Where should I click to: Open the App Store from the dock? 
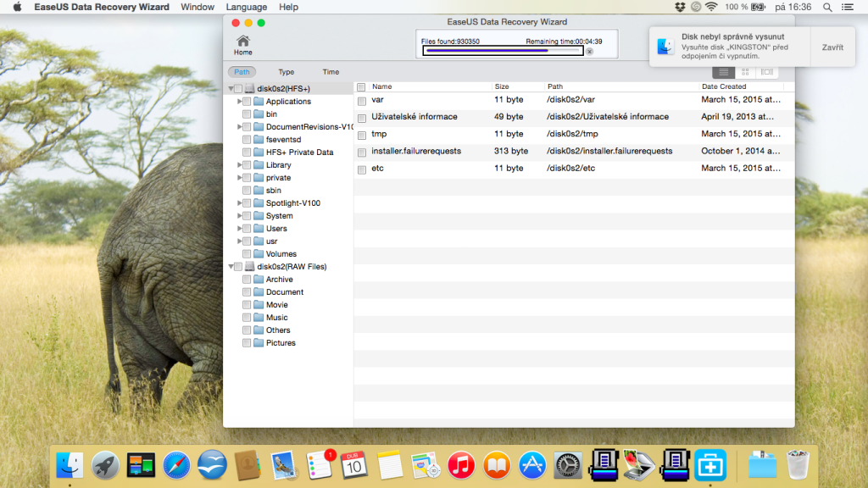click(x=532, y=465)
